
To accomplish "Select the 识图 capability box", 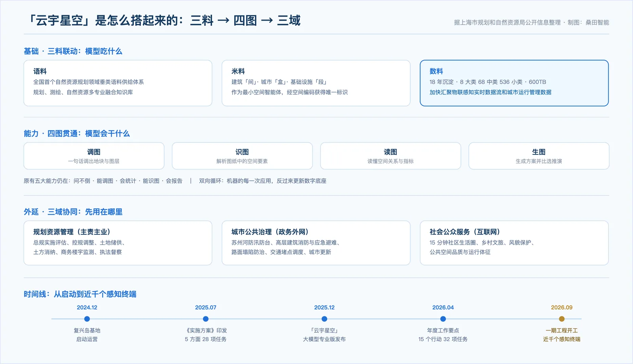I will click(x=242, y=156).
